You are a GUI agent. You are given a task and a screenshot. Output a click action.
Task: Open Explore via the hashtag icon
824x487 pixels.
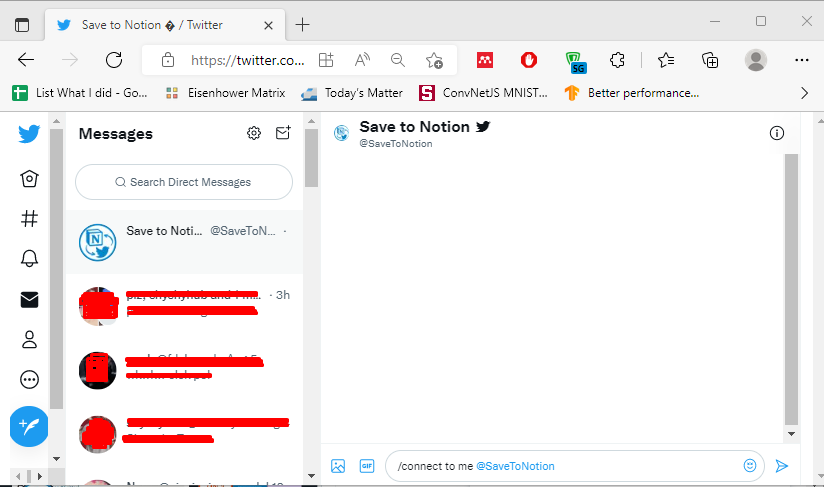pos(29,218)
